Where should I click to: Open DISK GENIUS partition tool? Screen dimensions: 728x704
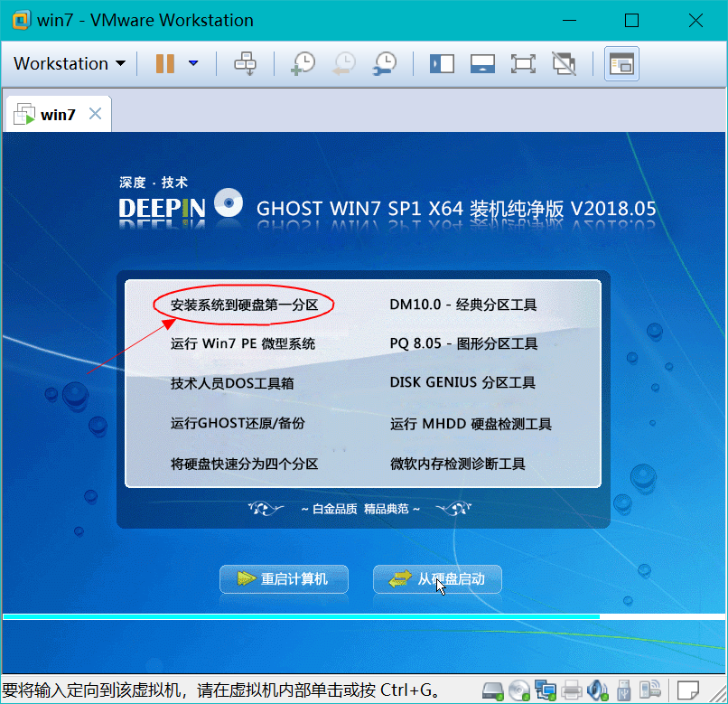coord(462,382)
